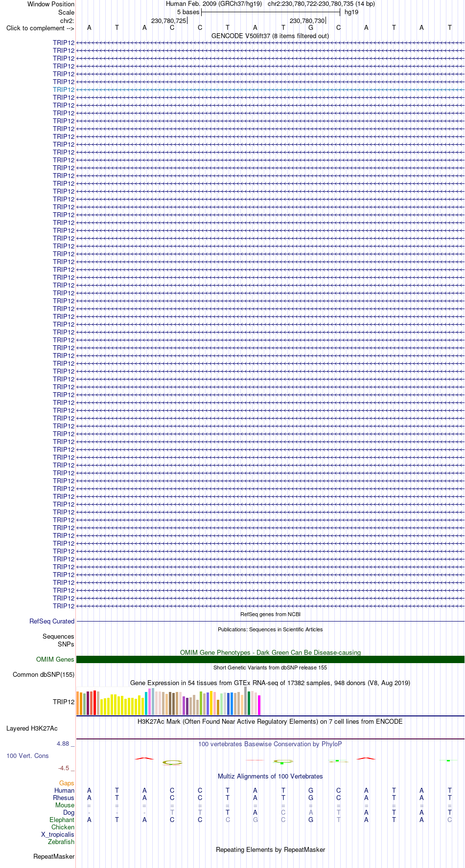Open 'Publications: Sequences in Scientific Articles' title

(270, 629)
